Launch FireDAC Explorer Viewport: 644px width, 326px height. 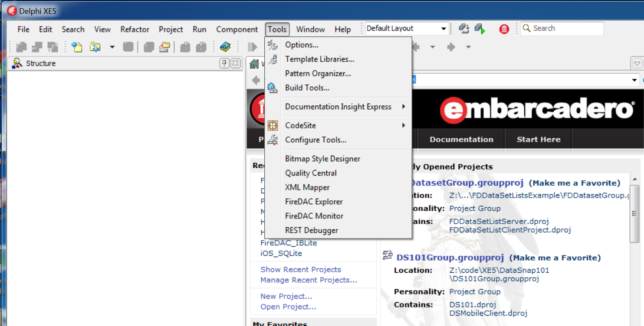tap(338, 202)
